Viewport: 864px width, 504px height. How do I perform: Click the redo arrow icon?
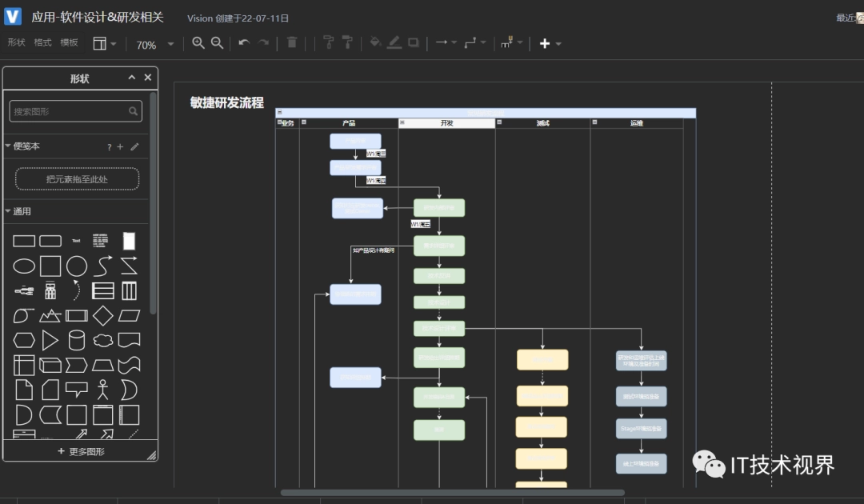[x=263, y=42]
